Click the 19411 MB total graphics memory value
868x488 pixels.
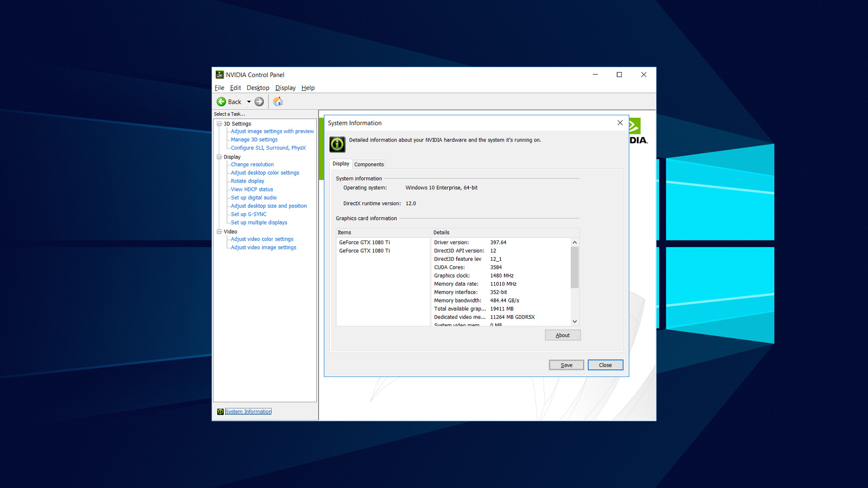pos(502,309)
